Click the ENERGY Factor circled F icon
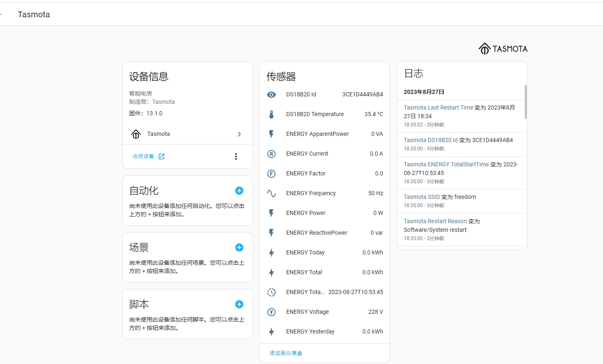Image resolution: width=603 pixels, height=364 pixels. (x=271, y=174)
